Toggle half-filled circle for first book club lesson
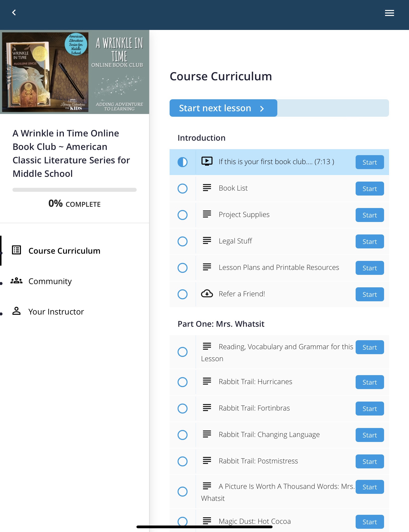 click(x=183, y=162)
